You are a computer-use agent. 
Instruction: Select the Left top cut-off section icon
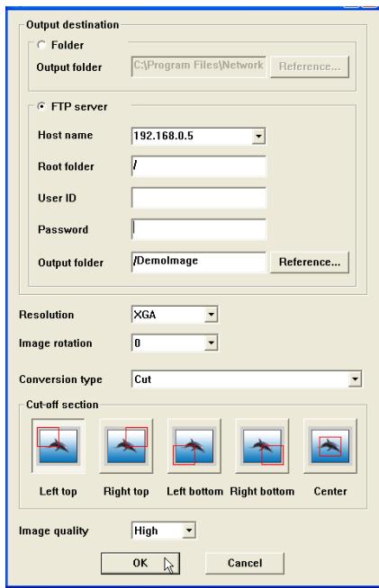(x=59, y=446)
